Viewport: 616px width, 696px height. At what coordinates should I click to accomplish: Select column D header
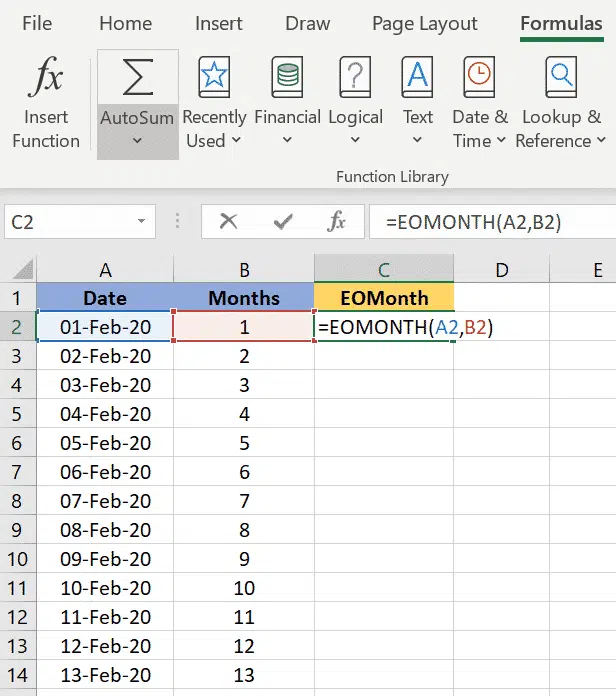(501, 269)
